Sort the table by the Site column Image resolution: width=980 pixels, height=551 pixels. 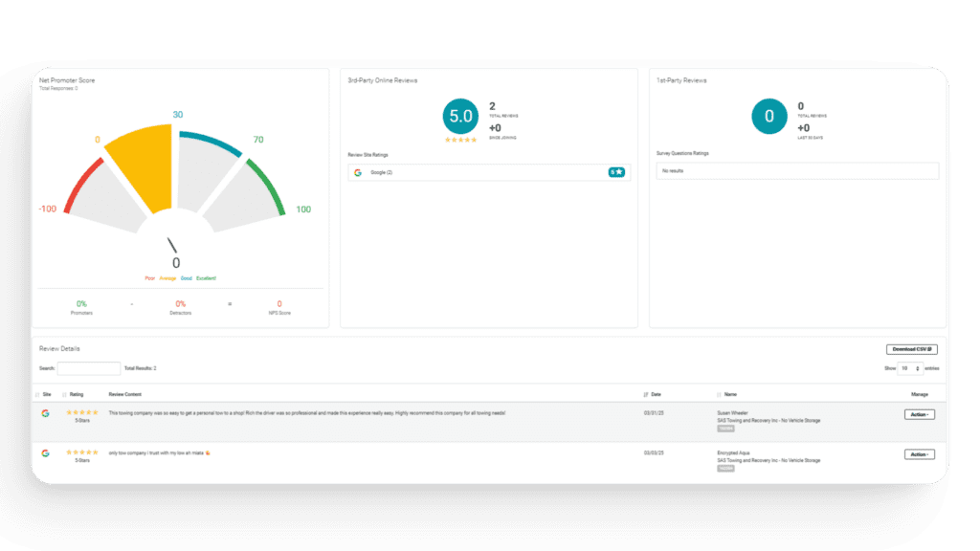[45, 393]
